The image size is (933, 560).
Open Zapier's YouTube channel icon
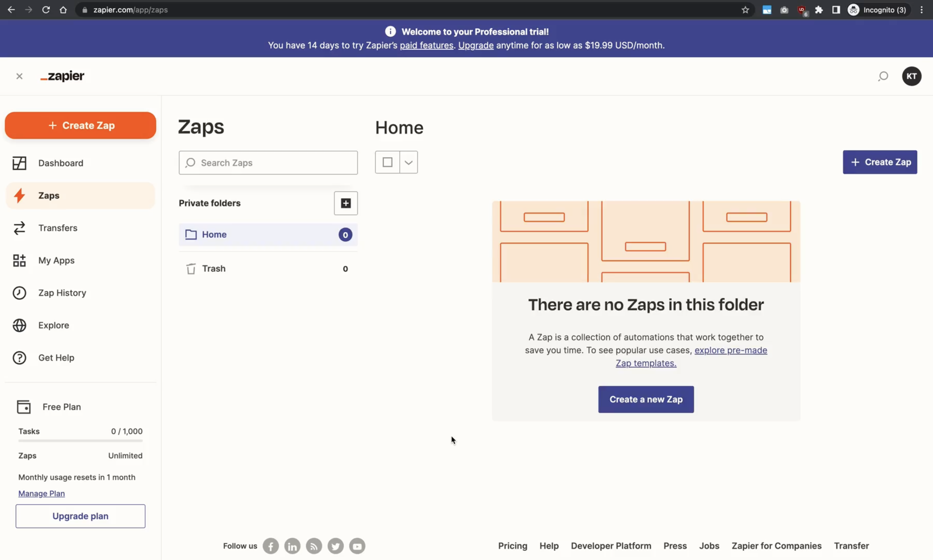click(357, 546)
